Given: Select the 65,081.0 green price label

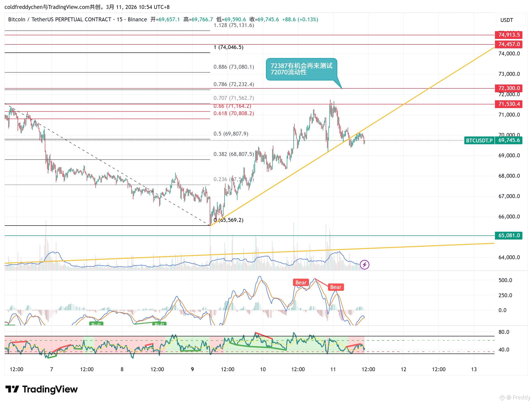Looking at the screenshot, I should (509, 235).
